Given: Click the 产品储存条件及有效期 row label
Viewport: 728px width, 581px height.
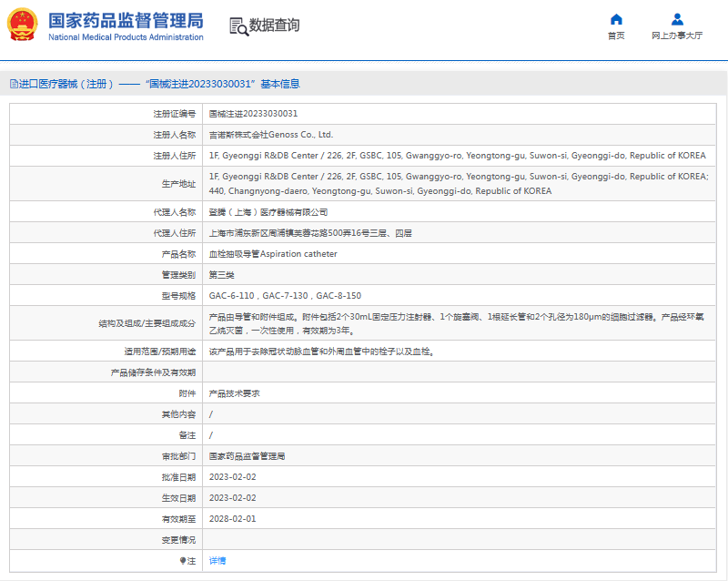Looking at the screenshot, I should click(x=153, y=372).
